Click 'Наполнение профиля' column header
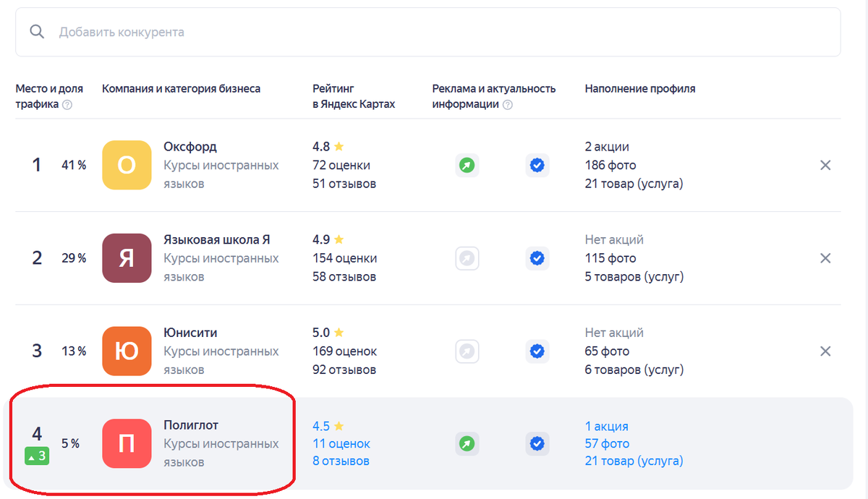 (639, 89)
